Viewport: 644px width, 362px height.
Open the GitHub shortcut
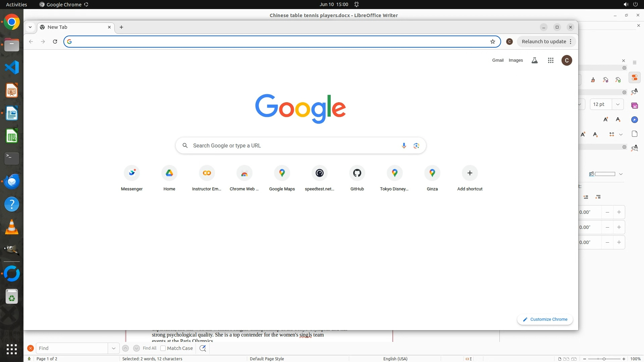coord(357,173)
